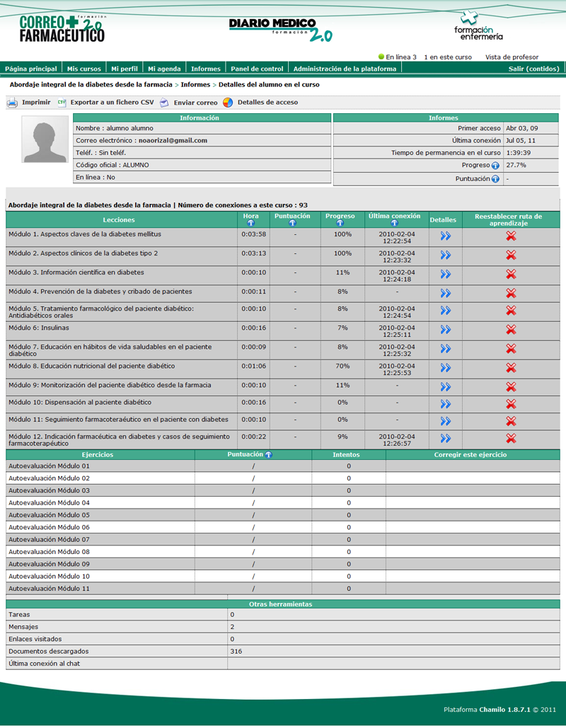Reset learning path for Módulo 3 with red X

pyautogui.click(x=511, y=275)
